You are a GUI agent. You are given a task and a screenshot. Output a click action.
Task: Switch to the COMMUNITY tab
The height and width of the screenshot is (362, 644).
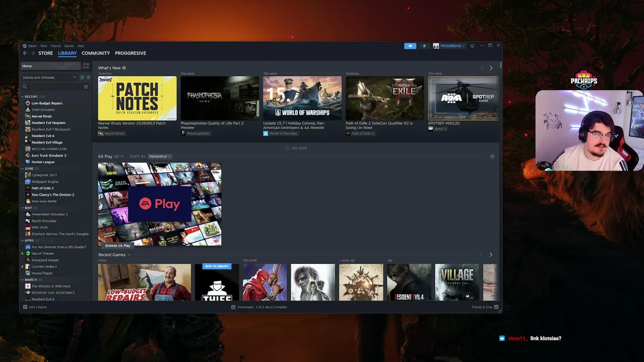(x=96, y=53)
